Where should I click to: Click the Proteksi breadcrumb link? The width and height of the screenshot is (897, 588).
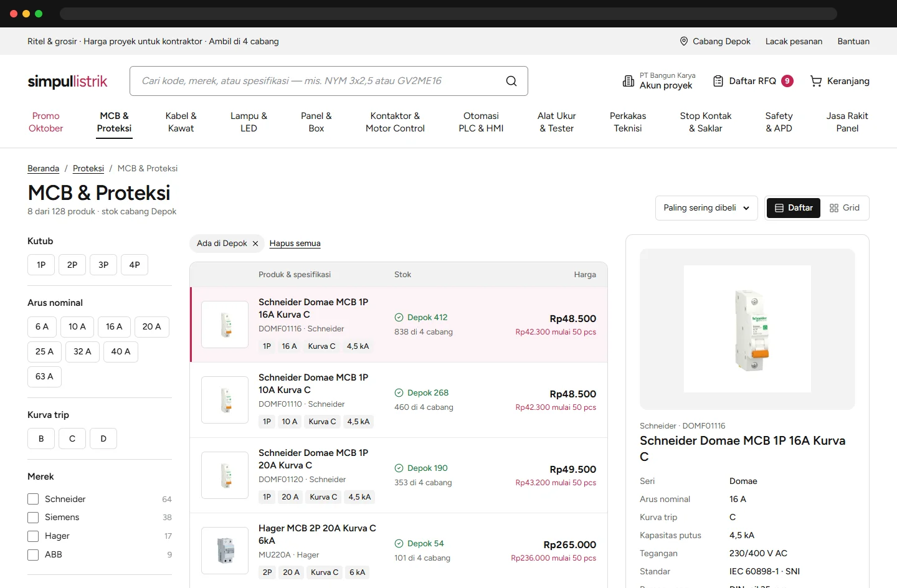point(88,169)
